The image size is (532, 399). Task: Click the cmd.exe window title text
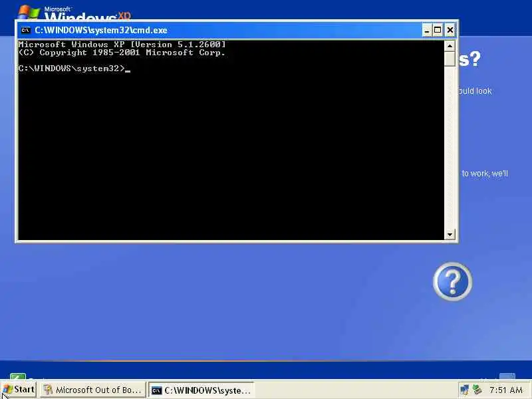coord(101,30)
